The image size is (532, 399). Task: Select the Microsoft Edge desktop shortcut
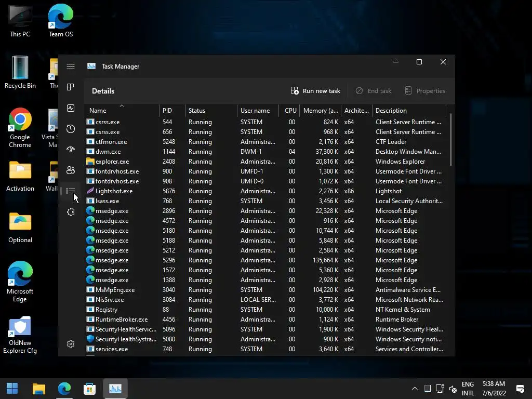20,282
